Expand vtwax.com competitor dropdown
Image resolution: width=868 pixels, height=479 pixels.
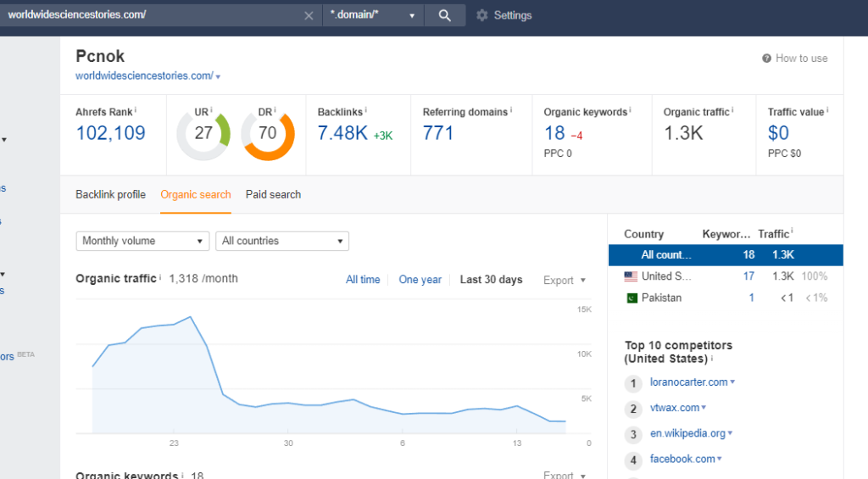704,408
